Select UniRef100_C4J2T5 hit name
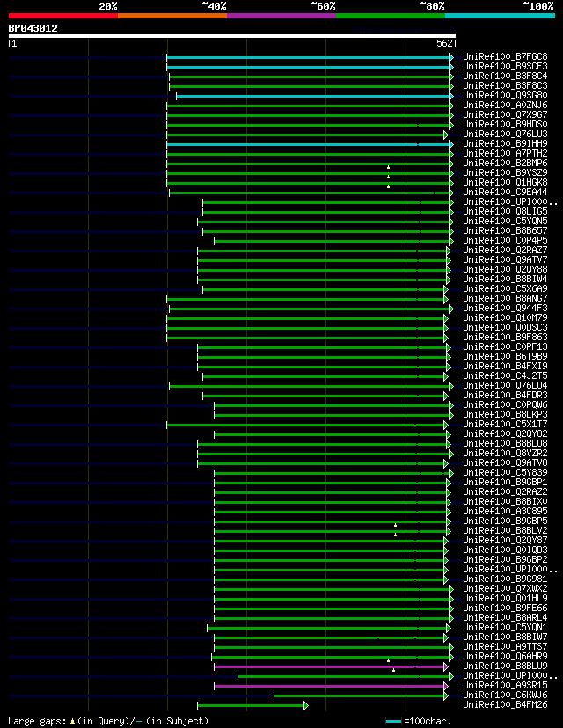This screenshot has width=563, height=728. tap(505, 375)
